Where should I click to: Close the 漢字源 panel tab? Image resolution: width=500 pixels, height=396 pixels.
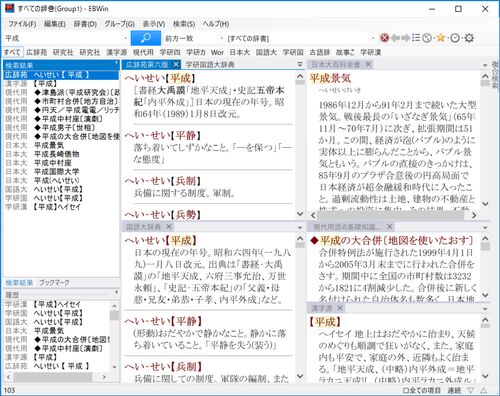(x=340, y=308)
